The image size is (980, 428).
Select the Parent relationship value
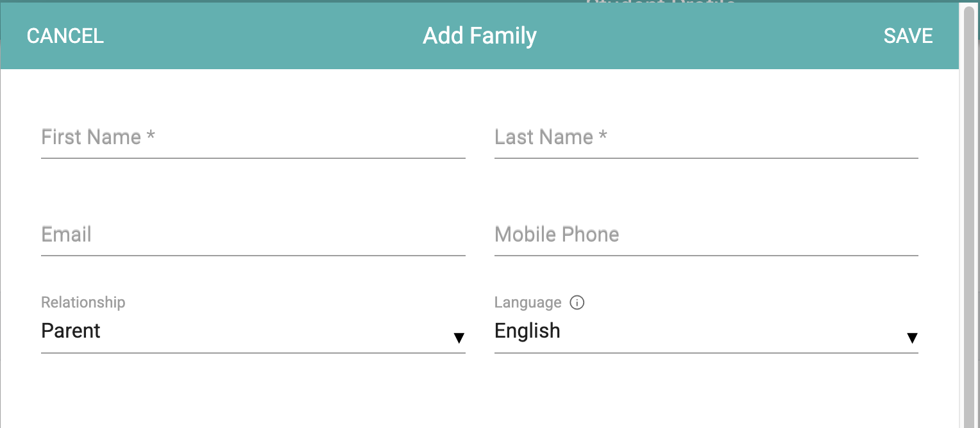[x=71, y=331]
